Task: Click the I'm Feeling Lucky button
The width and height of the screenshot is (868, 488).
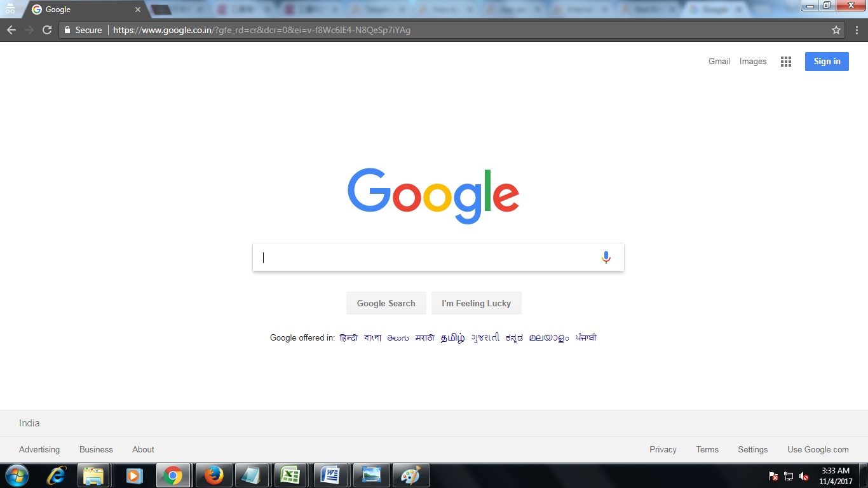Action: 476,303
